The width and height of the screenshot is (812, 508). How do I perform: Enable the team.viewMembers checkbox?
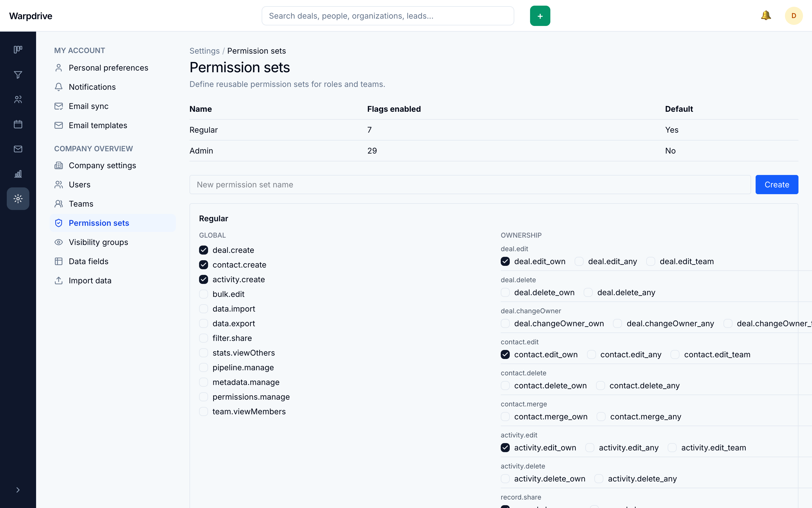coord(203,411)
